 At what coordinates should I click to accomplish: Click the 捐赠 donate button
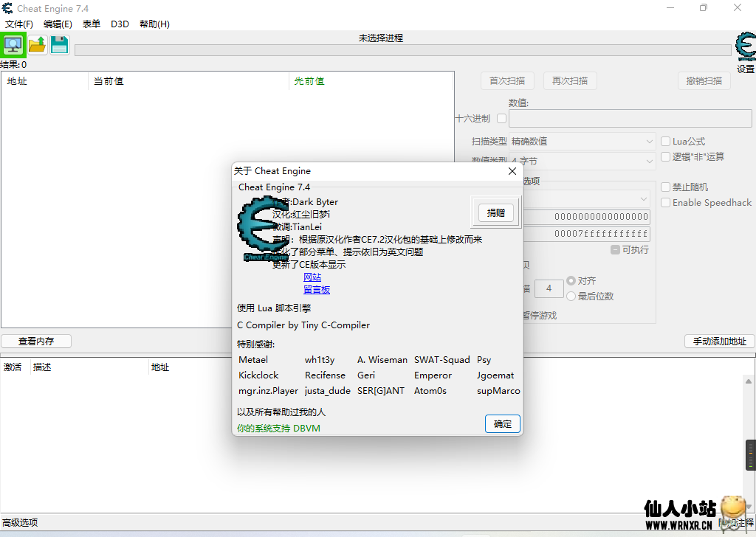pyautogui.click(x=496, y=212)
